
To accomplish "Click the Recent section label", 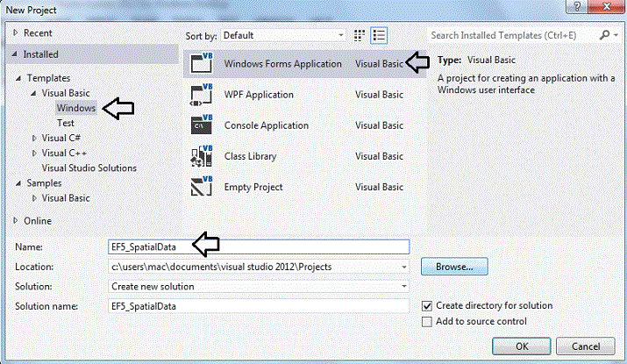I will (x=38, y=32).
